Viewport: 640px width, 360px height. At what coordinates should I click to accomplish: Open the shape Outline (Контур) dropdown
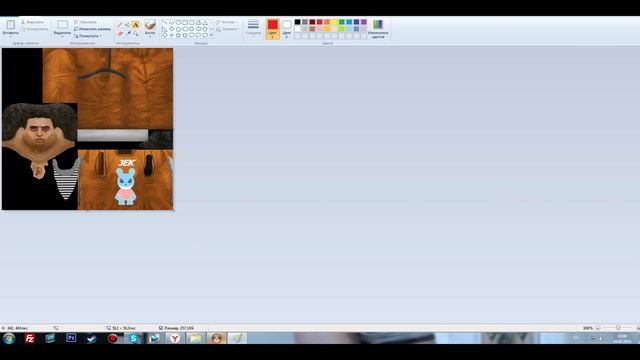227,22
